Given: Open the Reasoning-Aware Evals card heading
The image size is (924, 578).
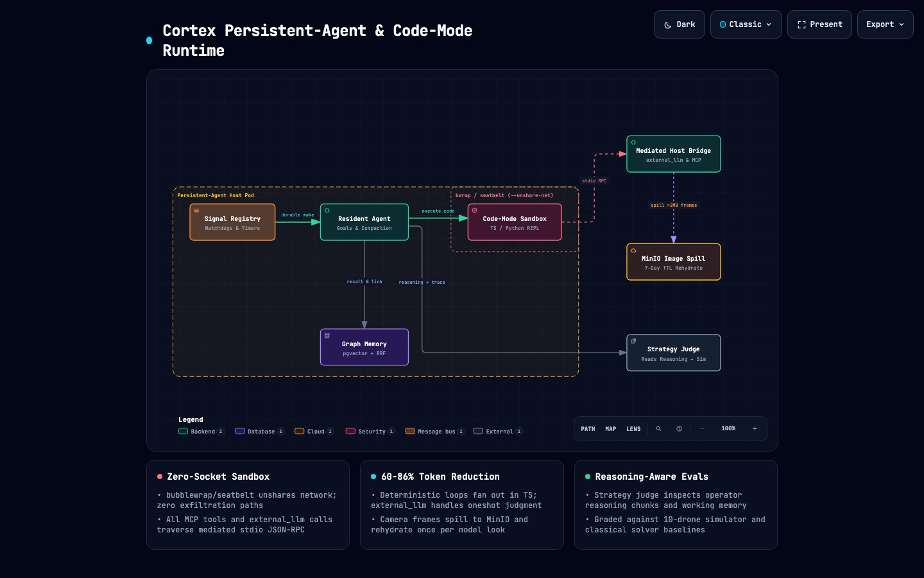Looking at the screenshot, I should (651, 477).
